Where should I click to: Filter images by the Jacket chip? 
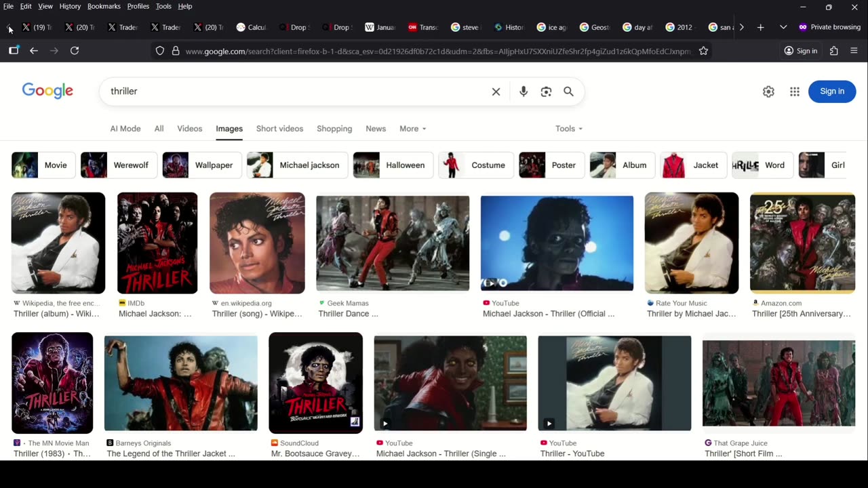pyautogui.click(x=693, y=165)
